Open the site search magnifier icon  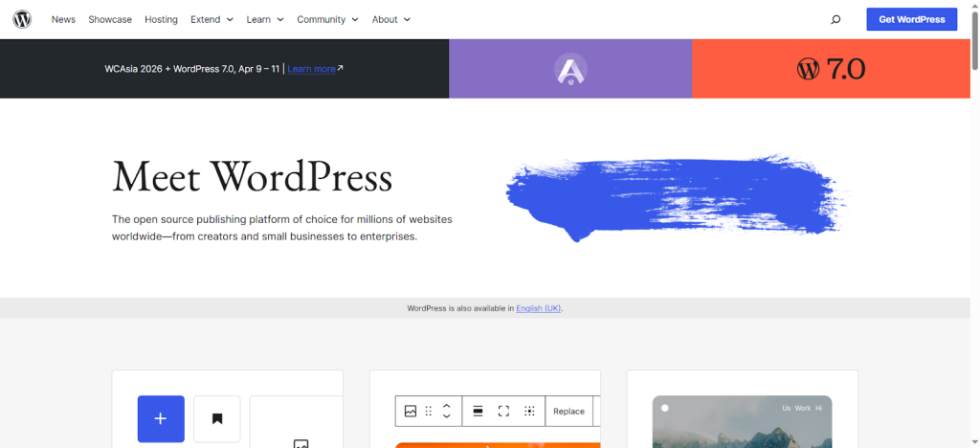click(x=835, y=19)
